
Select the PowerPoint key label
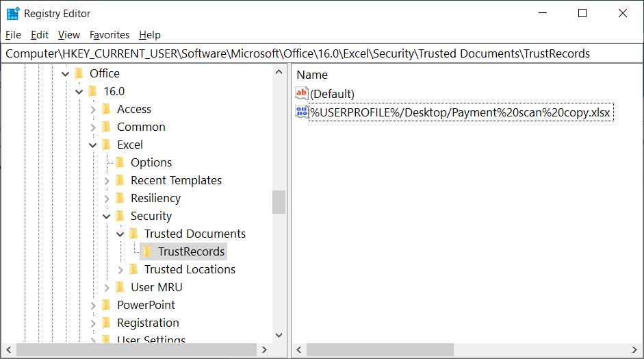pyautogui.click(x=146, y=305)
